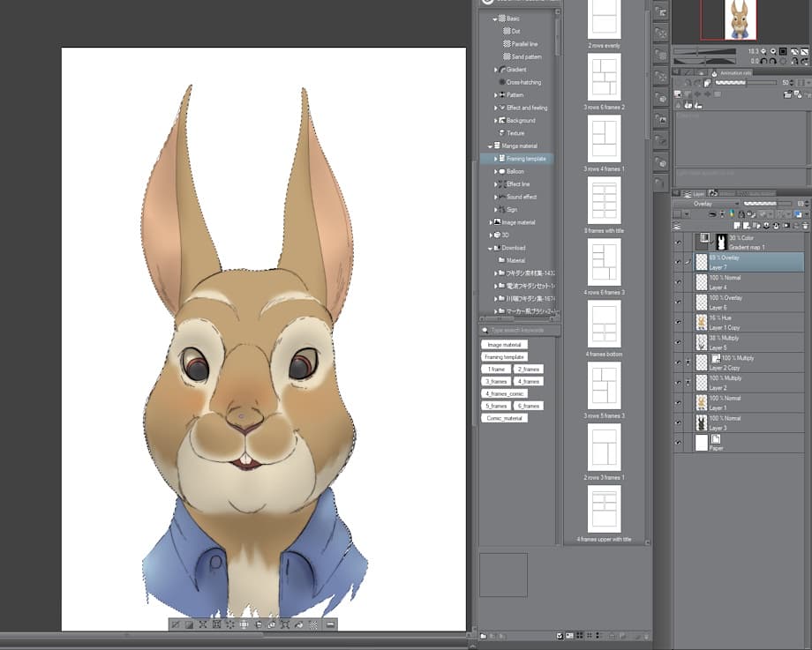
Task: Adjust the layer opacity slider
Action: [x=768, y=204]
